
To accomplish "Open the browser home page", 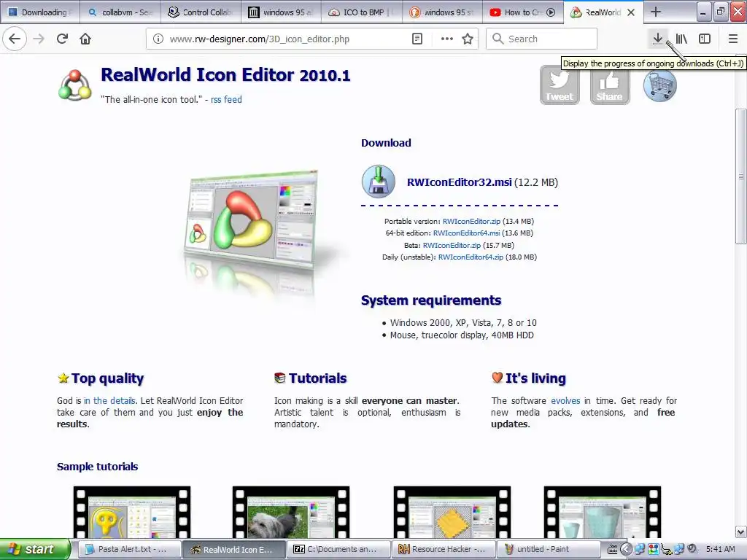I will [85, 39].
